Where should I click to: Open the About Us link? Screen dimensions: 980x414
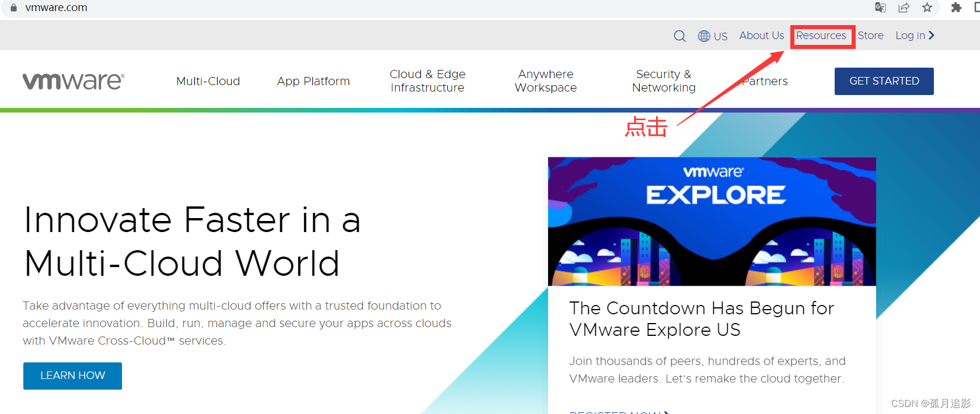click(x=762, y=36)
